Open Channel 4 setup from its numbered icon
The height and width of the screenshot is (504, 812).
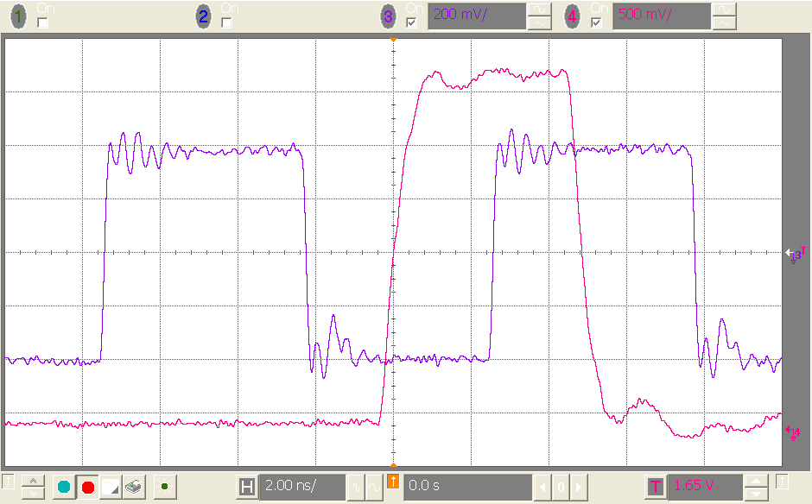571,15
